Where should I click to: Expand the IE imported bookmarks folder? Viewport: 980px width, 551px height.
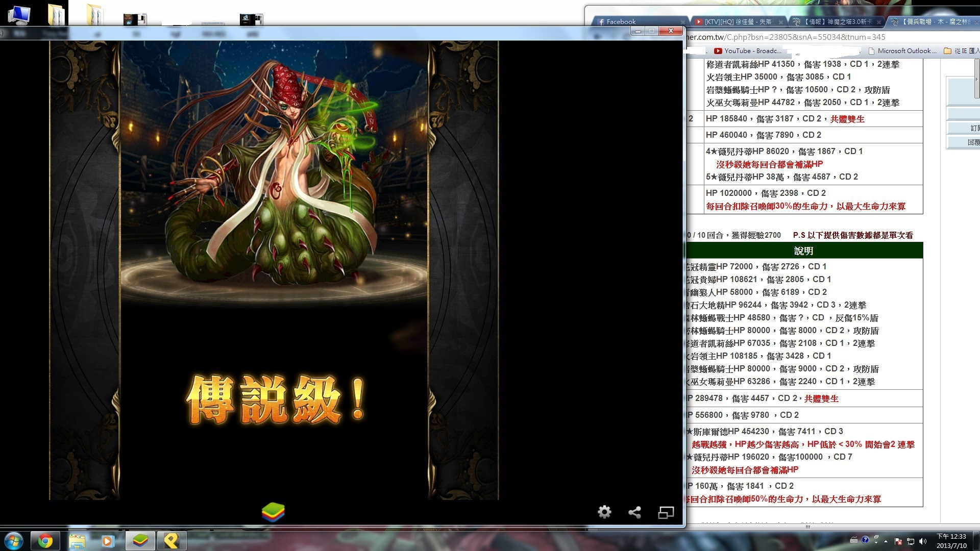tap(961, 51)
